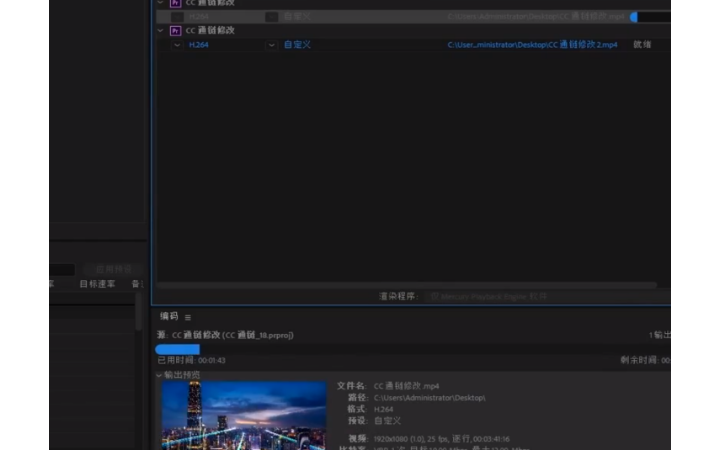Open the 编码 panel menu icon

[188, 317]
